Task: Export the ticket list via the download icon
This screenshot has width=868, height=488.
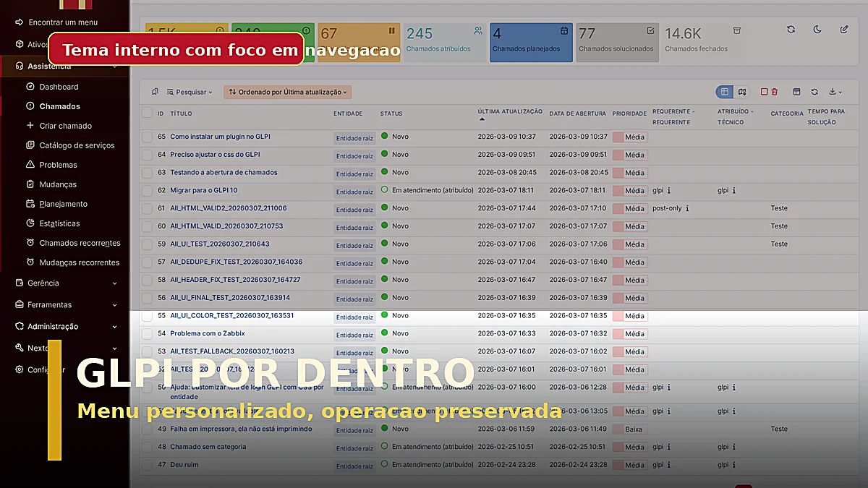Action: (x=833, y=92)
